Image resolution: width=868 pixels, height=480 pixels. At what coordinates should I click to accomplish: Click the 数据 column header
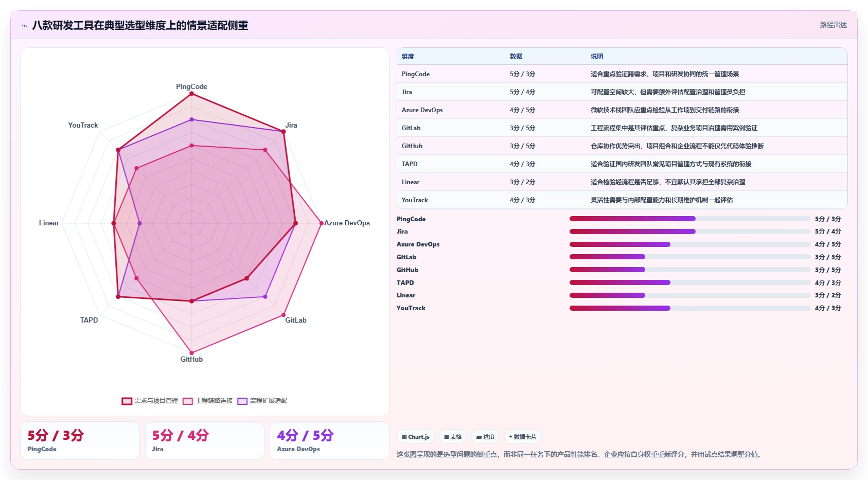pos(516,57)
